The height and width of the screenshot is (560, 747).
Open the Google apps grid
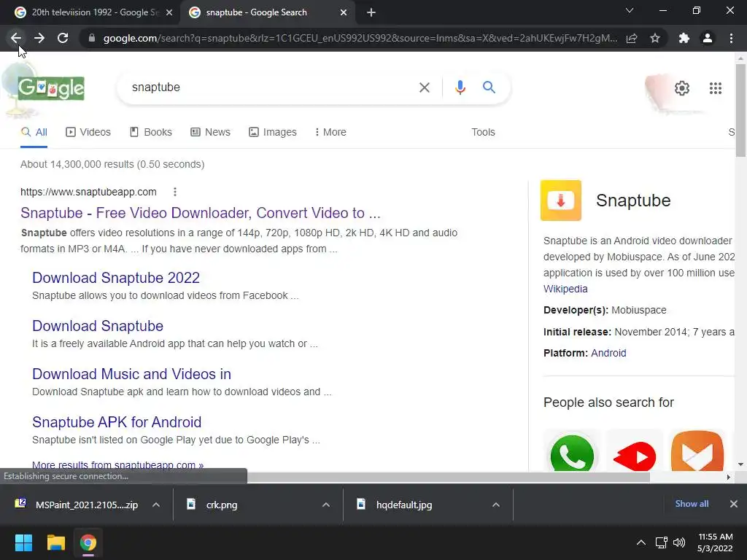click(x=715, y=88)
